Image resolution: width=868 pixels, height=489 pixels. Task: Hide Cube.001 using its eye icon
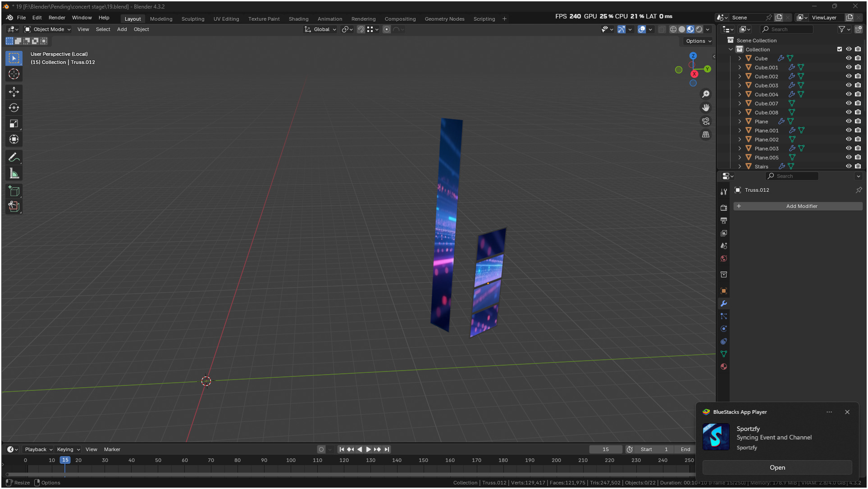(x=849, y=68)
